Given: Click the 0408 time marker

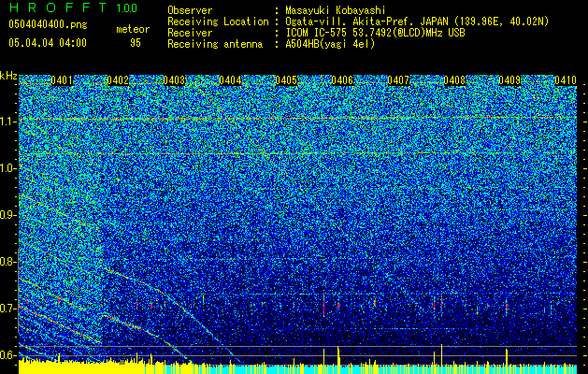Looking at the screenshot, I should click(x=454, y=80).
